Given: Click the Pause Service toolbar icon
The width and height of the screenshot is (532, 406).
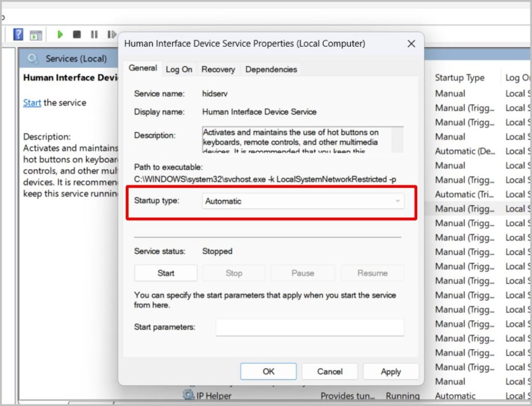Looking at the screenshot, I should 95,34.
